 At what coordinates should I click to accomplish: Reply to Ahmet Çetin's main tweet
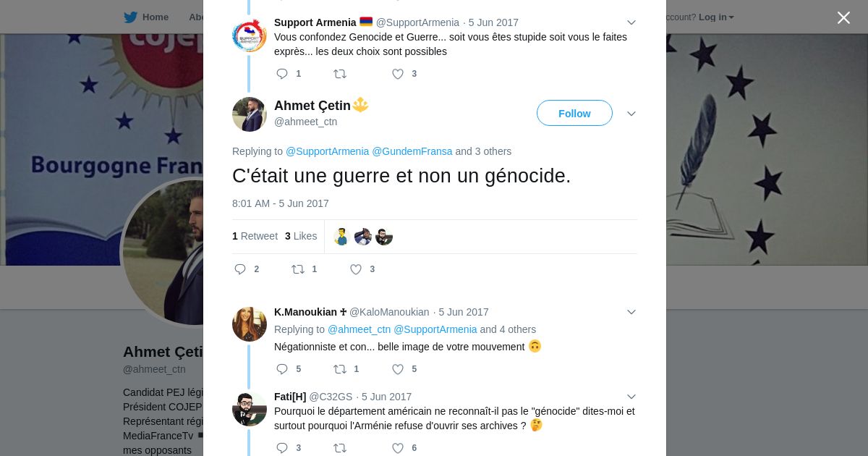coord(241,269)
